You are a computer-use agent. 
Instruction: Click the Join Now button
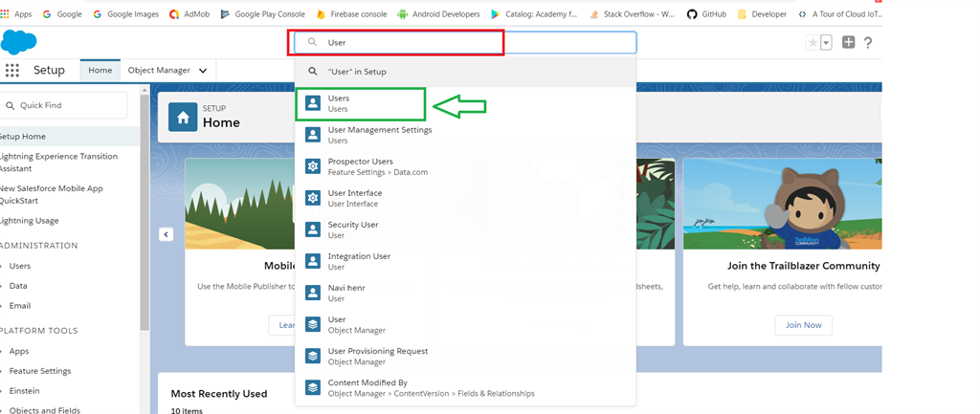803,325
